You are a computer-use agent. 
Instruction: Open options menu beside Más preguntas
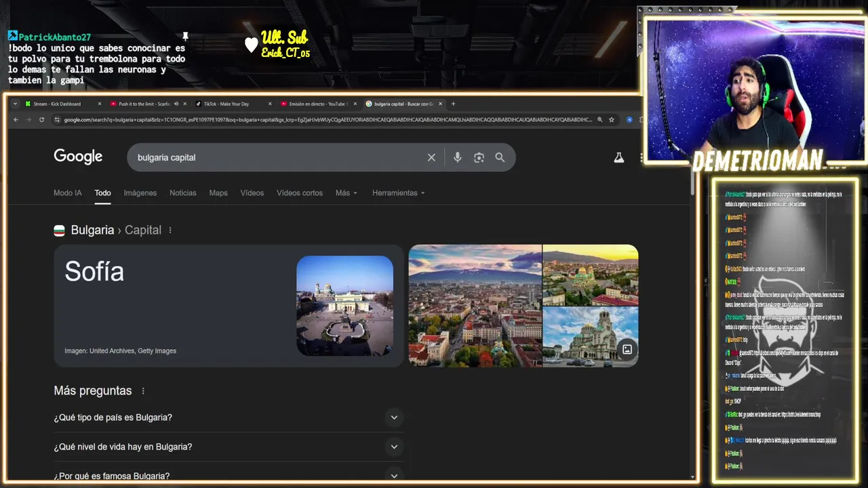pos(143,391)
